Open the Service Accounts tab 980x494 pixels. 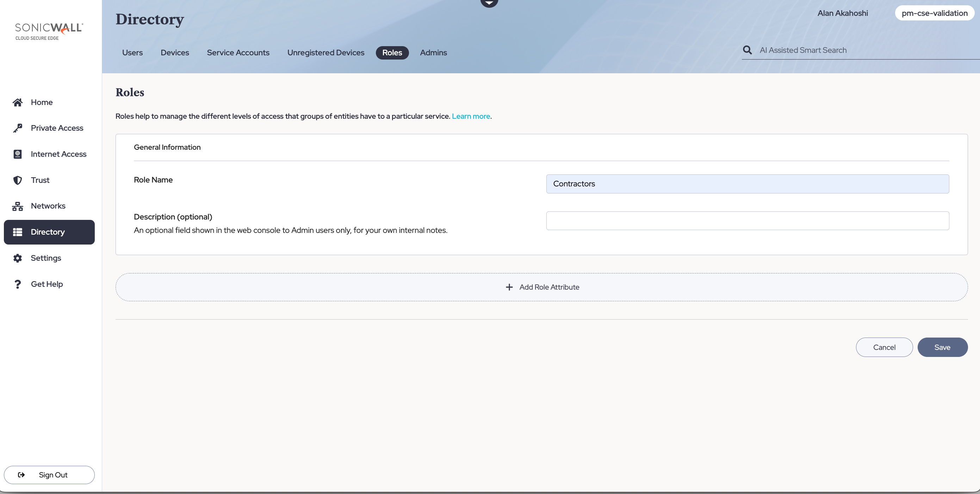tap(238, 53)
